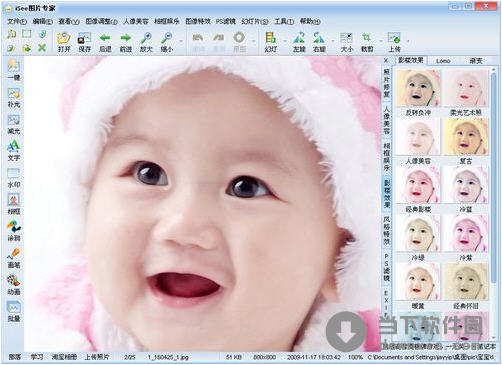502x365 pixels.
Task: Close the effects panel with the X
Action: [386, 61]
